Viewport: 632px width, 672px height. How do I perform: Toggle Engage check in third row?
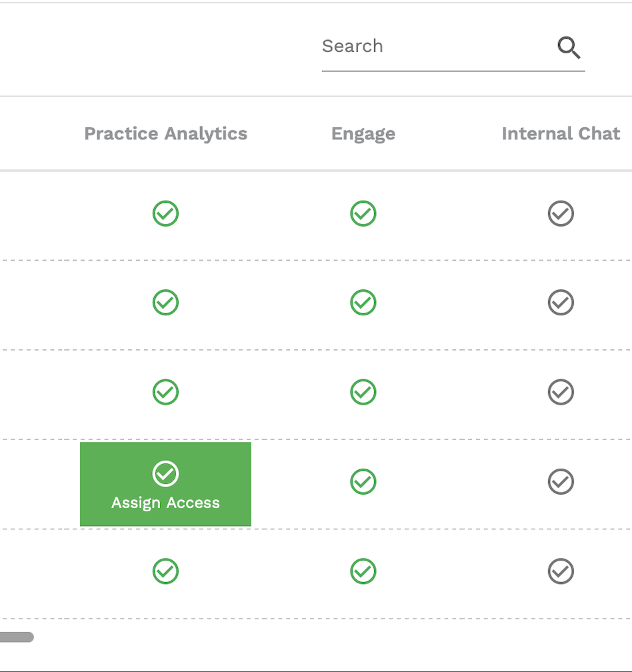tap(363, 392)
